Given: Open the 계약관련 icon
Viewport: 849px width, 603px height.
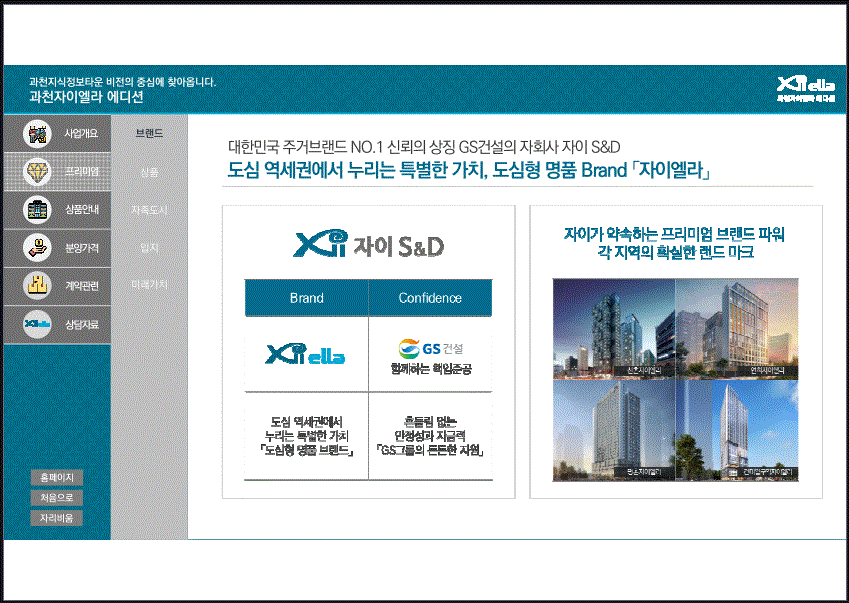Looking at the screenshot, I should [37, 286].
